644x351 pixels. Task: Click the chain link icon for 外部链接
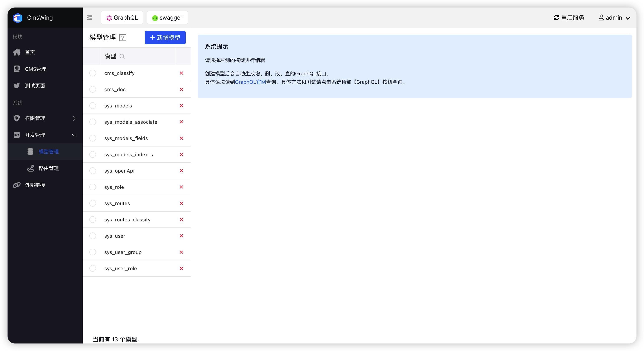(x=17, y=185)
